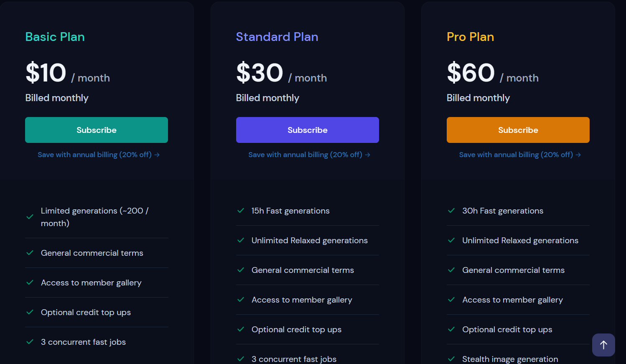The height and width of the screenshot is (364, 626).
Task: Open Pro Plan annual billing discount link
Action: pos(519,155)
